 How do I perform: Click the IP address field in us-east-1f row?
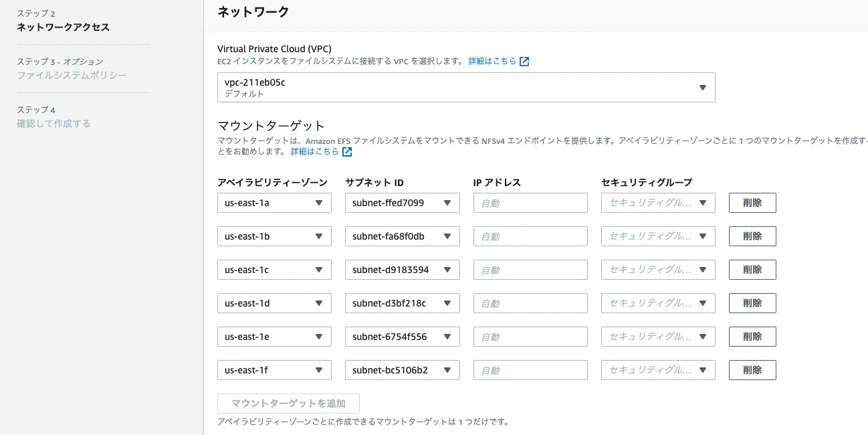tap(530, 370)
